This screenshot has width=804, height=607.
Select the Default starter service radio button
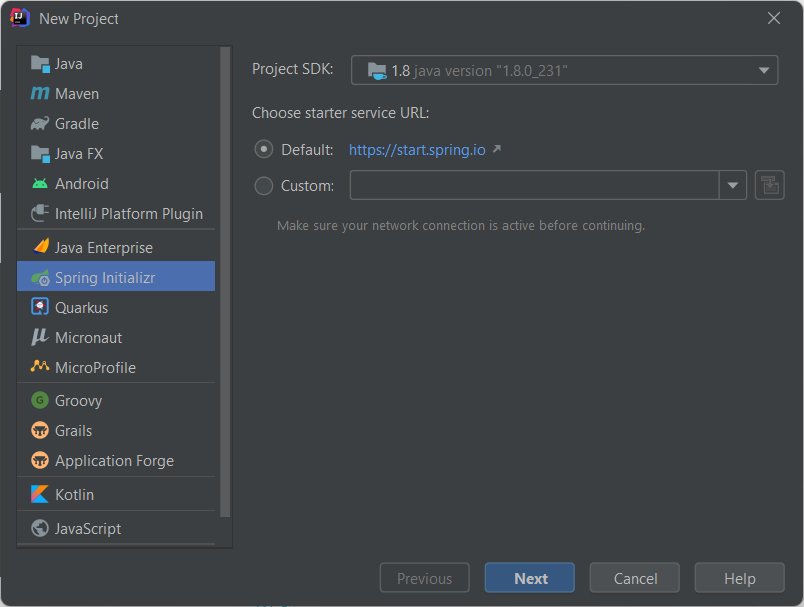(263, 148)
